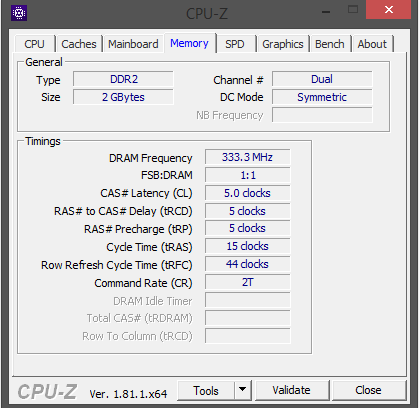Close the window with red X
420x408 pixels.
(x=388, y=10)
